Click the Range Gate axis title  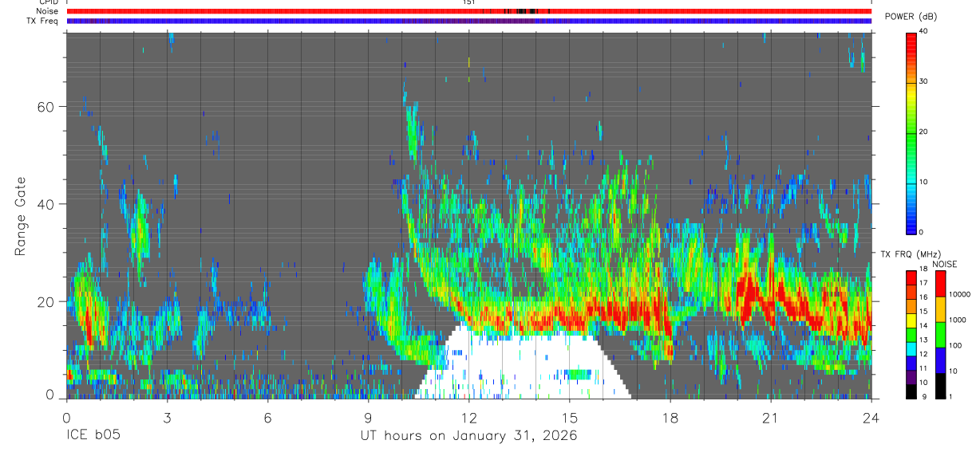[x=20, y=215]
